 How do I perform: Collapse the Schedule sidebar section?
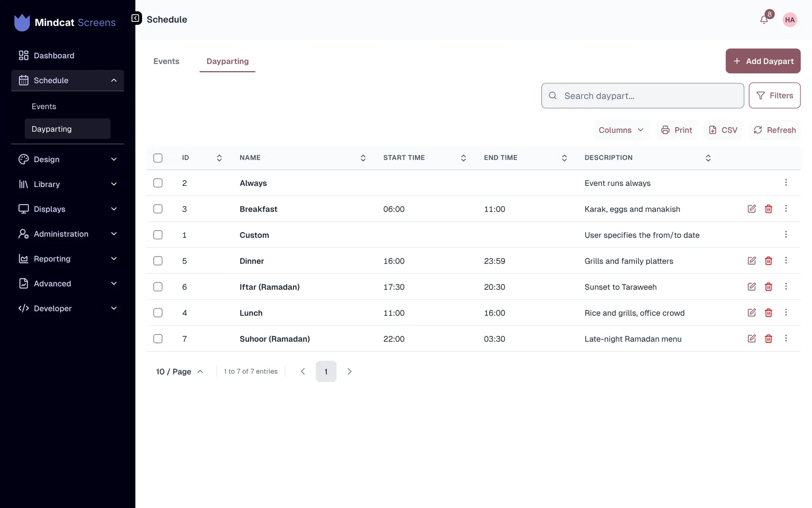tap(67, 80)
